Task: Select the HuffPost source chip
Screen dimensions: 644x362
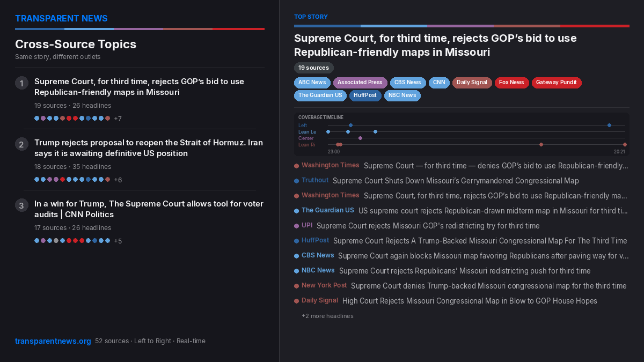Action: [x=365, y=95]
